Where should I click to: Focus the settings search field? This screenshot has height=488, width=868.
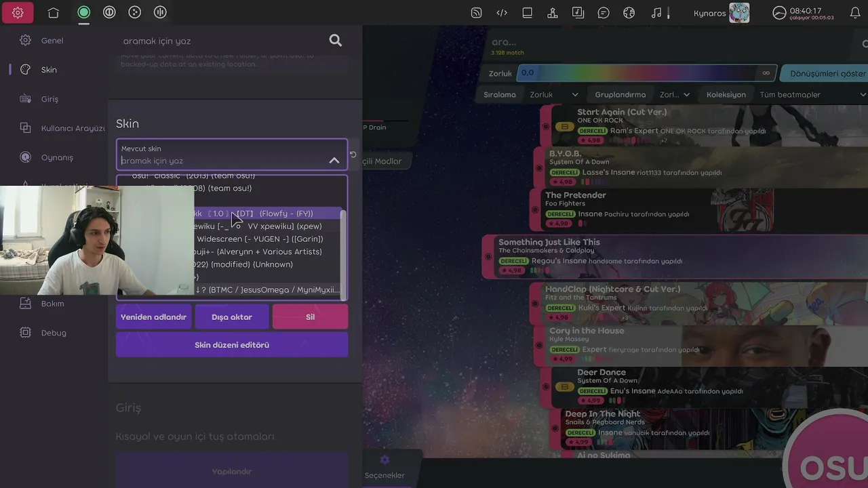coord(224,41)
